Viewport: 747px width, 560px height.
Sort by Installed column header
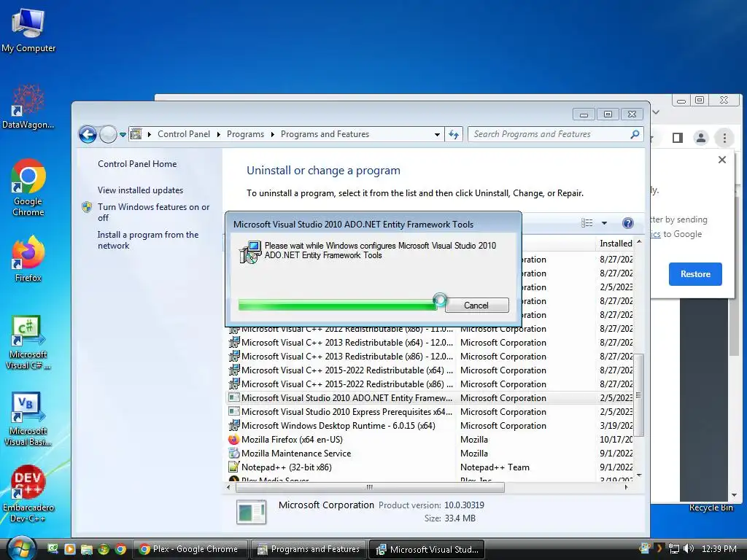pyautogui.click(x=616, y=244)
